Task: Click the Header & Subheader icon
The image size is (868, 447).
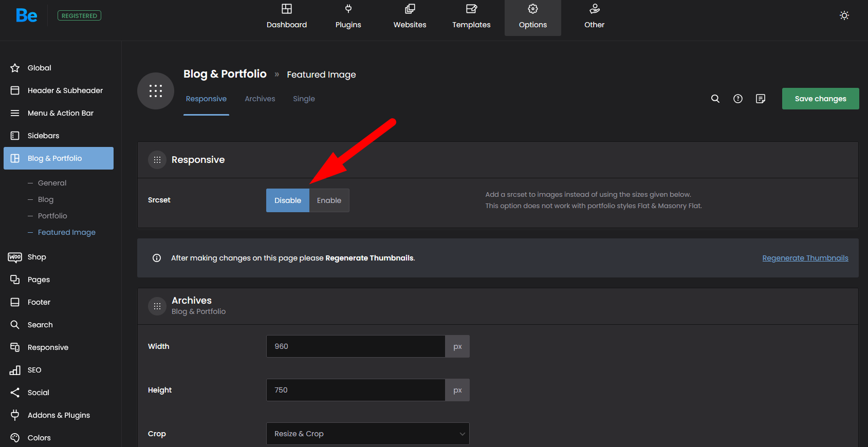Action: (x=15, y=90)
